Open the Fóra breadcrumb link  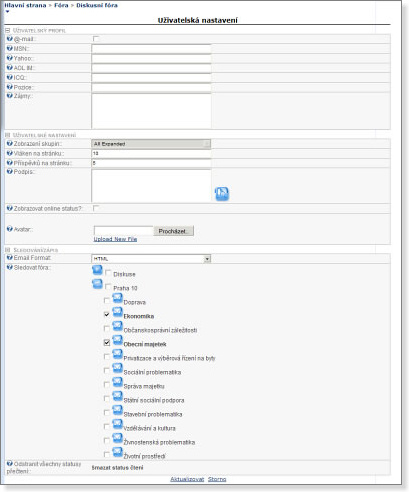point(61,5)
